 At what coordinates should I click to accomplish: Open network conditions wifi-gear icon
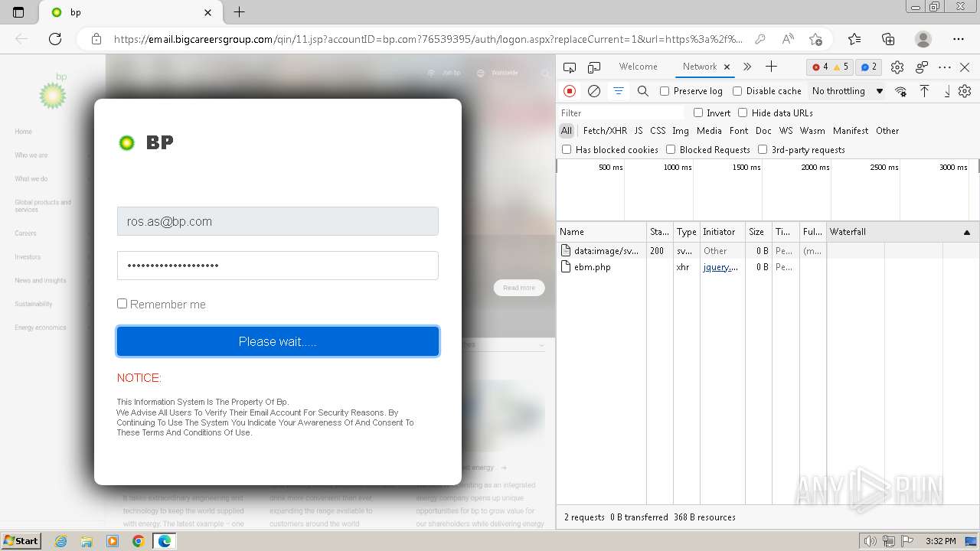900,91
